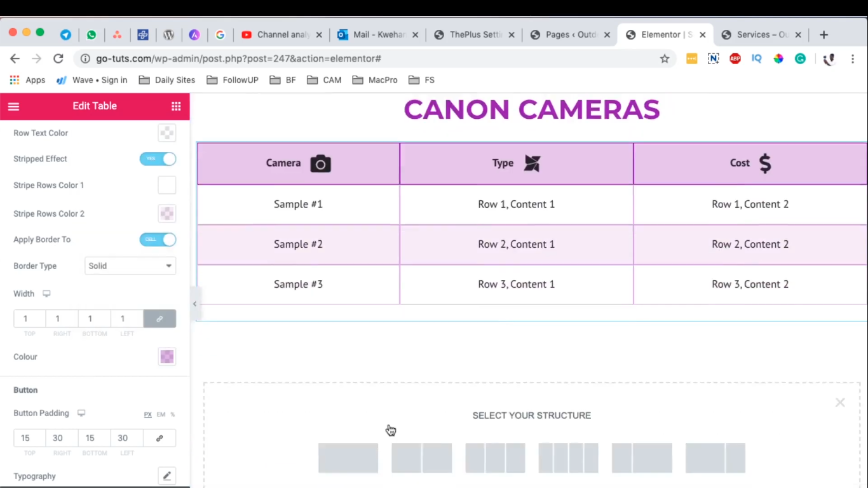Open the IQ extension icon
Screen dimensions: 868x488
756,58
